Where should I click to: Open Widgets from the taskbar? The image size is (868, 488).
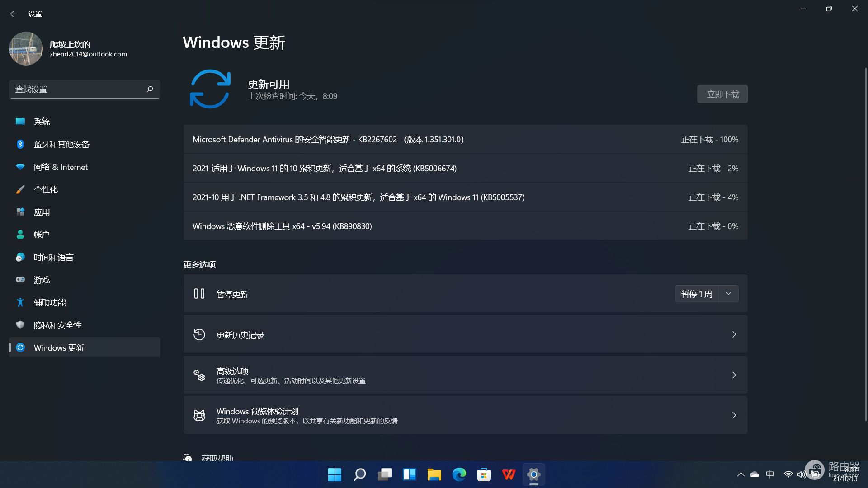coord(410,474)
